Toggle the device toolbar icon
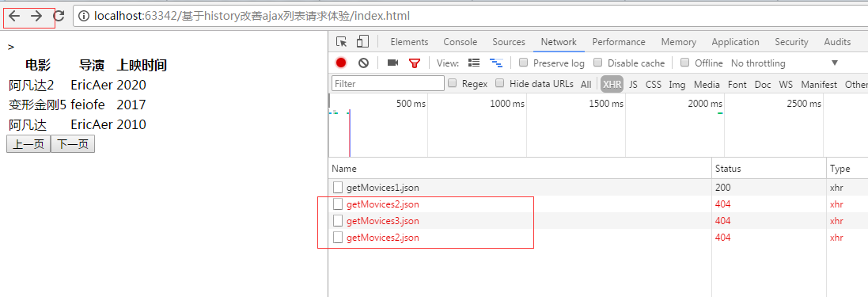This screenshot has height=297, width=868. pos(362,41)
